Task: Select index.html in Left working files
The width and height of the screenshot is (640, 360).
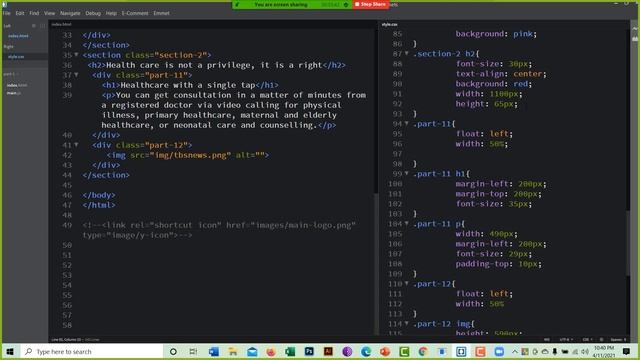Action: (18, 36)
